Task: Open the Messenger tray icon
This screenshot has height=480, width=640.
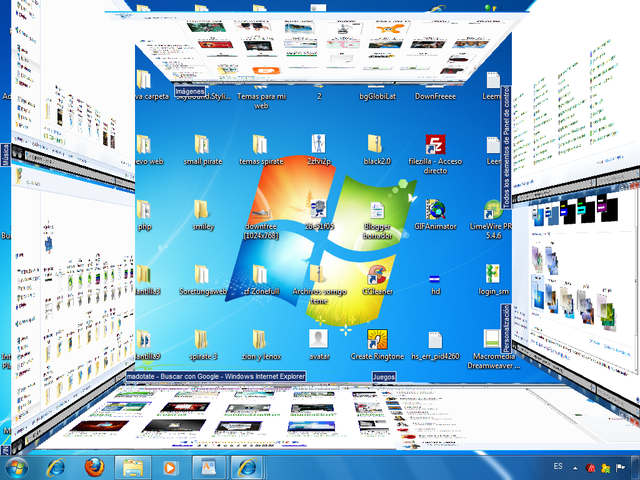Action: 605,468
